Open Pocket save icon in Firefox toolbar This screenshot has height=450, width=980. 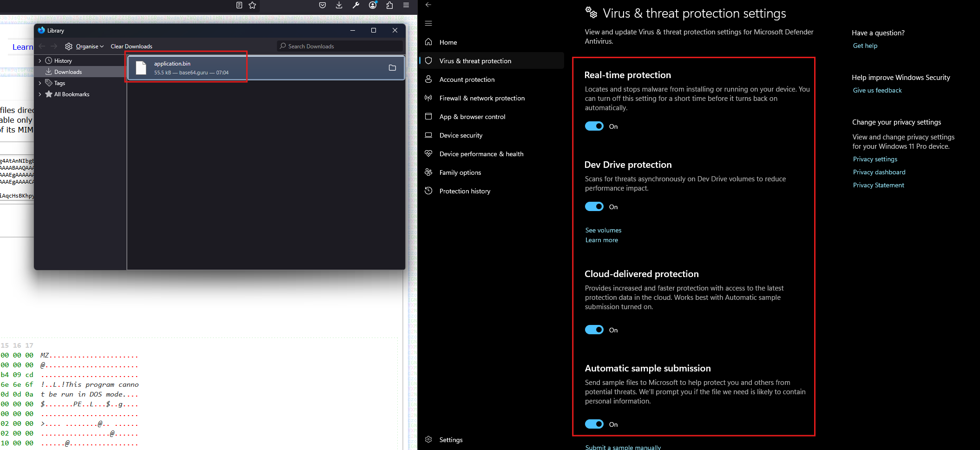point(322,5)
